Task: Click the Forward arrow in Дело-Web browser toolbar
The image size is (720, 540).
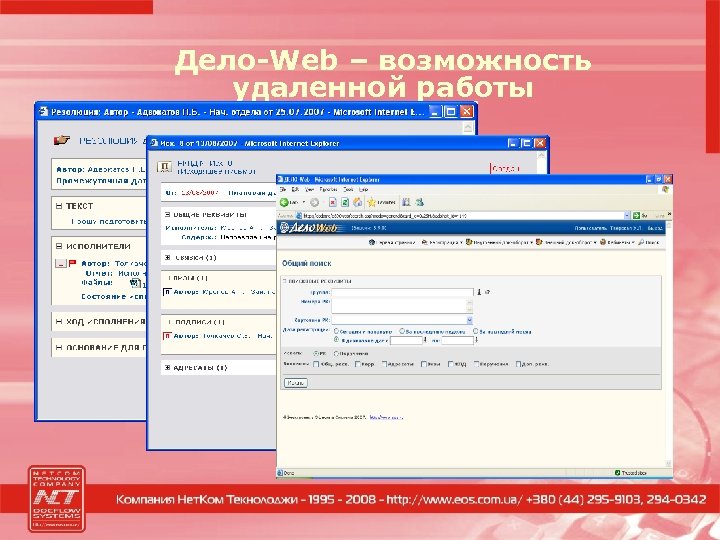Action: click(x=315, y=202)
